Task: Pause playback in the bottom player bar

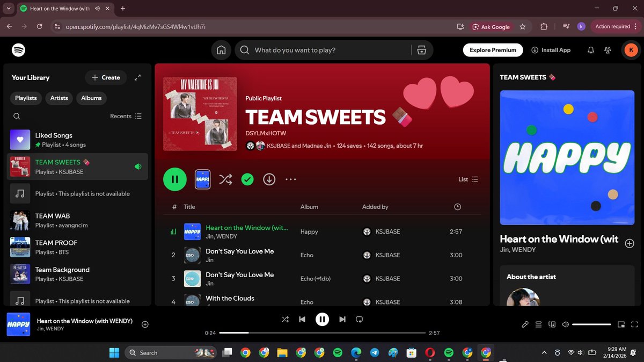Action: coord(322,319)
